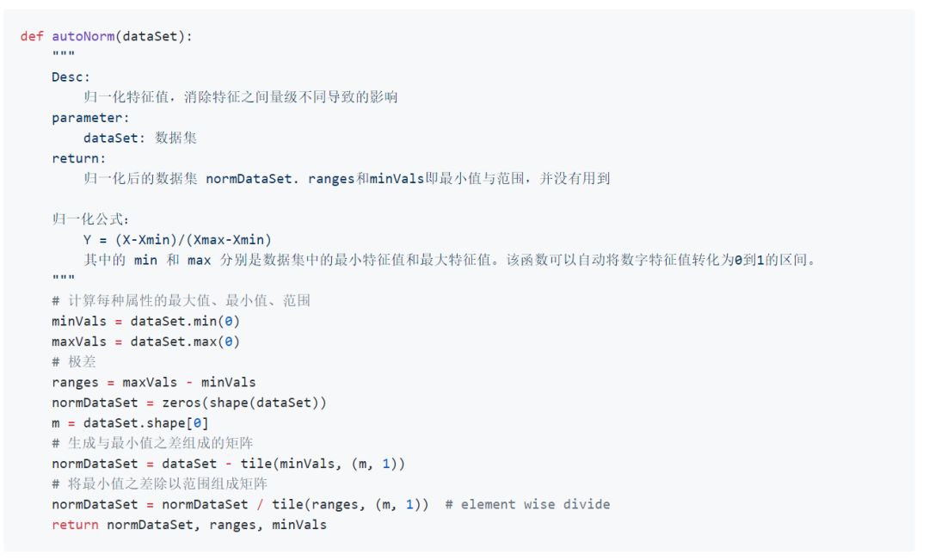
Task: Click the m = dataSet.shape[0] line
Action: (x=130, y=422)
